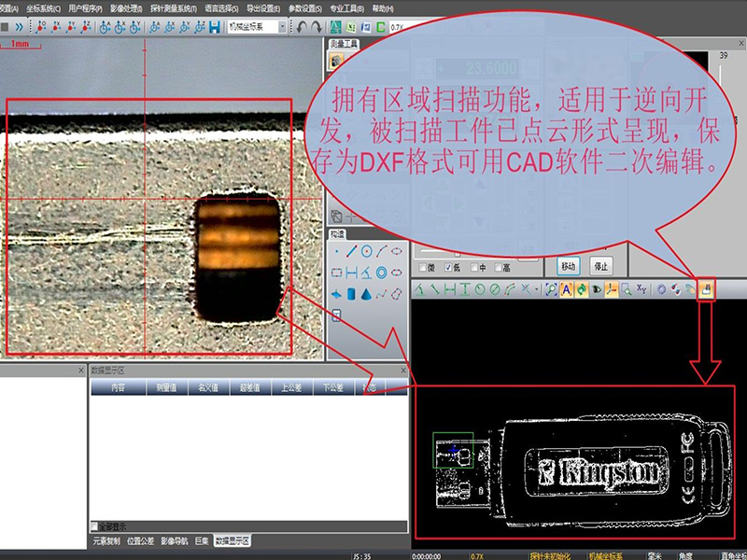Click the red-dot origin O coordinate icon
747x560 pixels.
[x=41, y=27]
